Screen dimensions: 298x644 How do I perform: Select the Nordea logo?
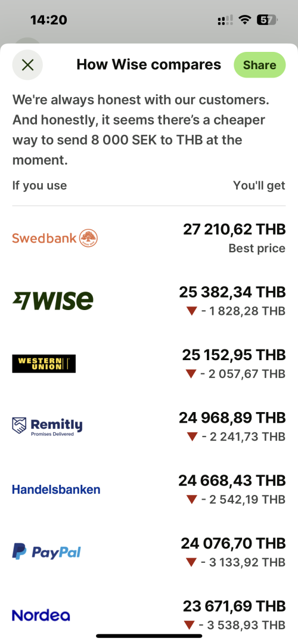pyautogui.click(x=41, y=615)
